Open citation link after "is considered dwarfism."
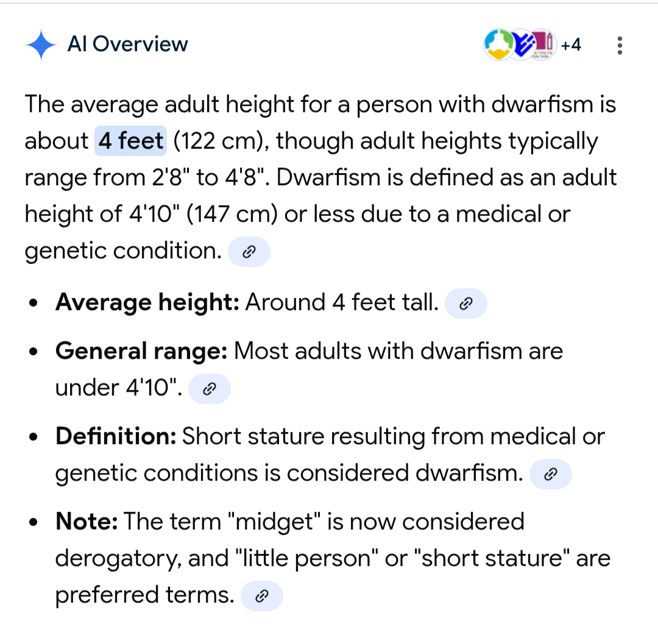 551,474
